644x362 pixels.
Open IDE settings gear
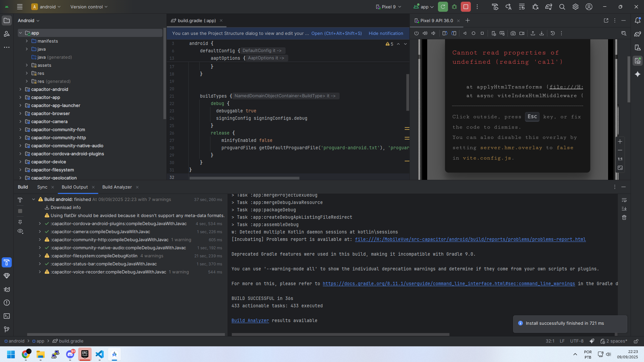point(576,7)
